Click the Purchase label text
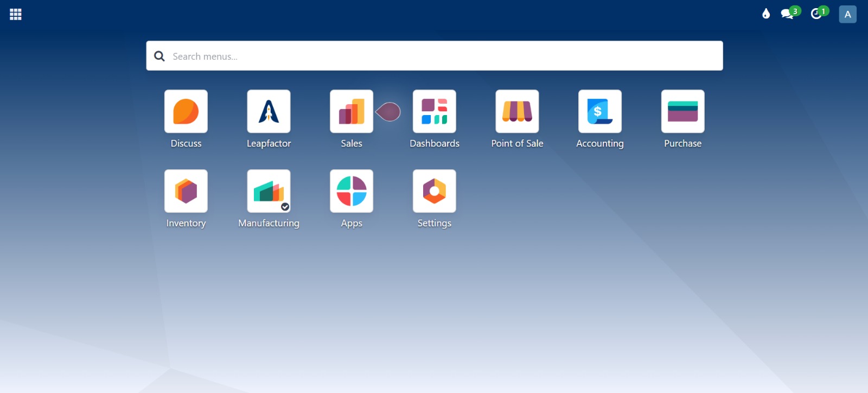 (x=683, y=143)
